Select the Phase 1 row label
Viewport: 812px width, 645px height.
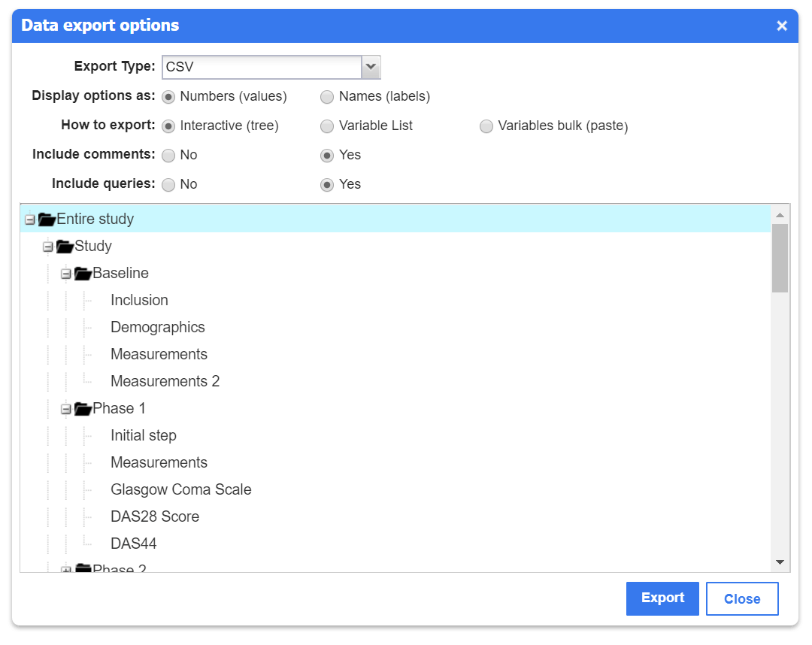(x=119, y=408)
